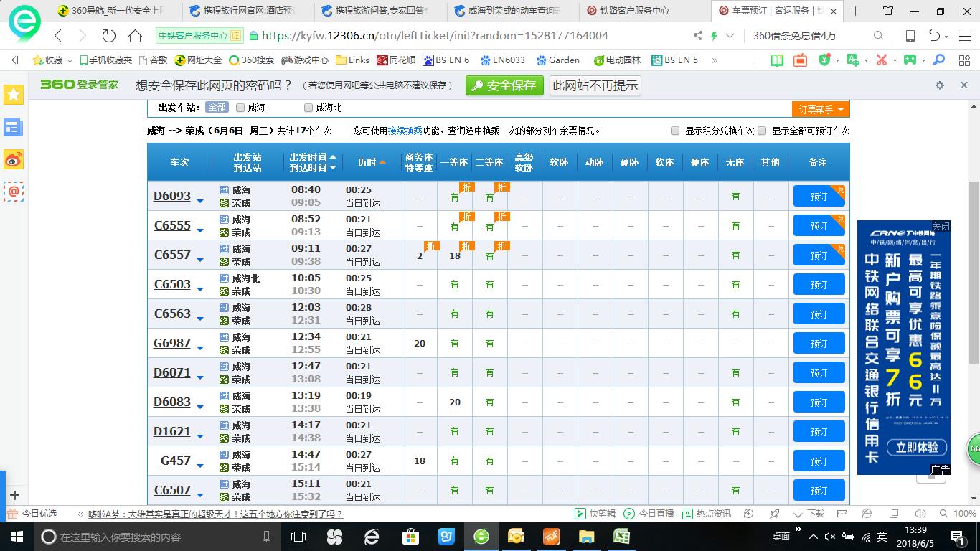
Task: Open the Windows Start menu
Action: (16, 537)
